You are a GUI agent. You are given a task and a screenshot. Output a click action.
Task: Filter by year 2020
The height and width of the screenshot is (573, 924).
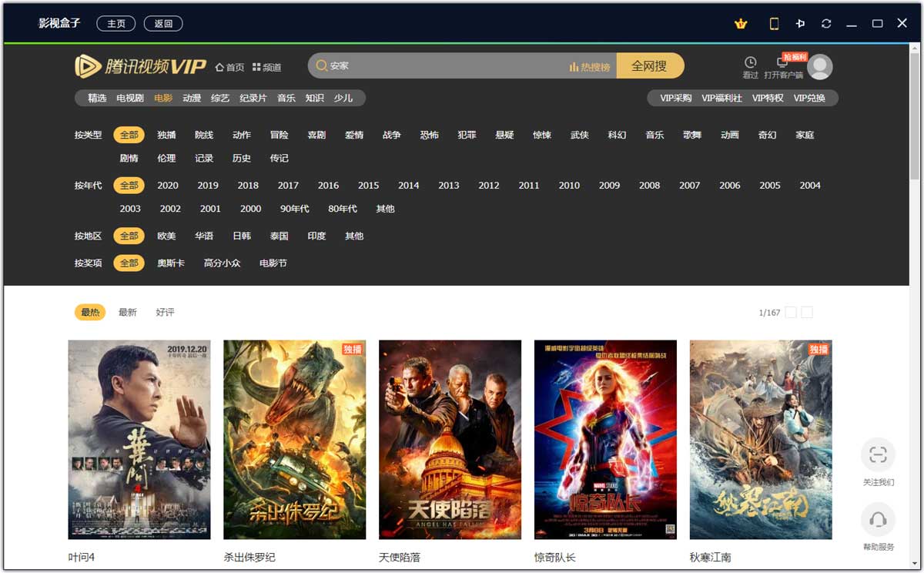coord(168,185)
